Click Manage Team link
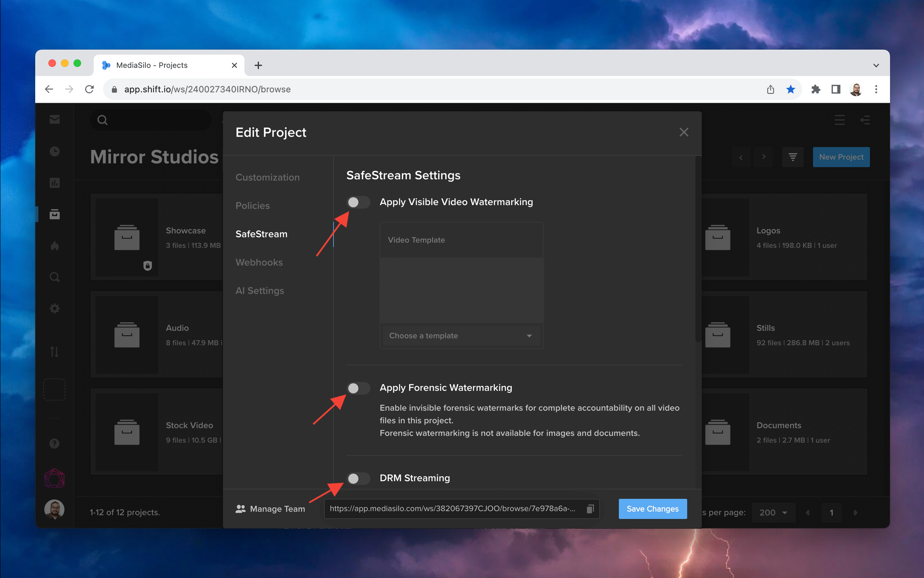924x578 pixels. [x=270, y=509]
